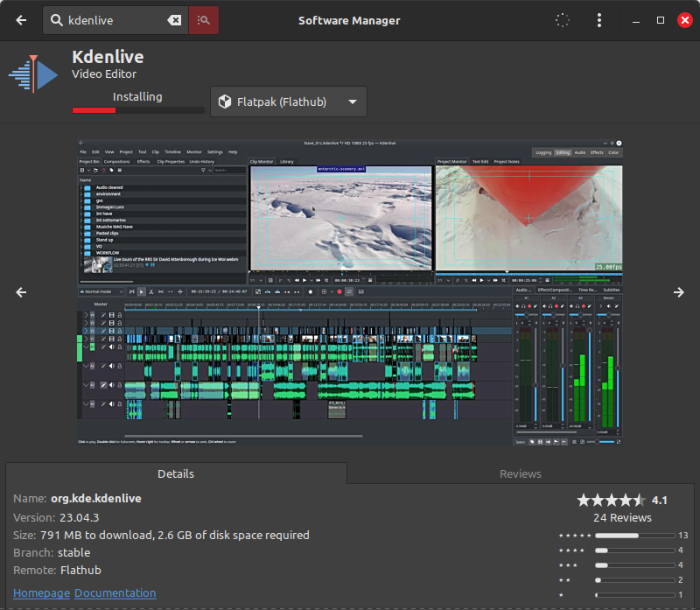Image resolution: width=700 pixels, height=610 pixels.
Task: Open the Homepage link
Action: pos(41,593)
